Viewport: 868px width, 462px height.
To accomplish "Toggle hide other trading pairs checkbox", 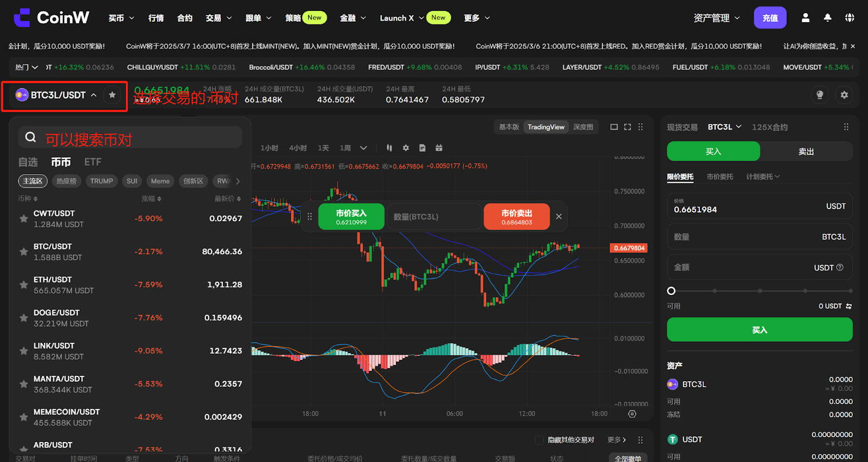I will (539, 440).
